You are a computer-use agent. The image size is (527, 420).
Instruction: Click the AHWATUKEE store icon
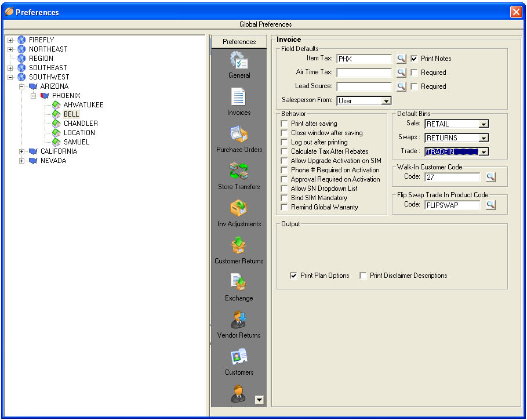coord(56,105)
